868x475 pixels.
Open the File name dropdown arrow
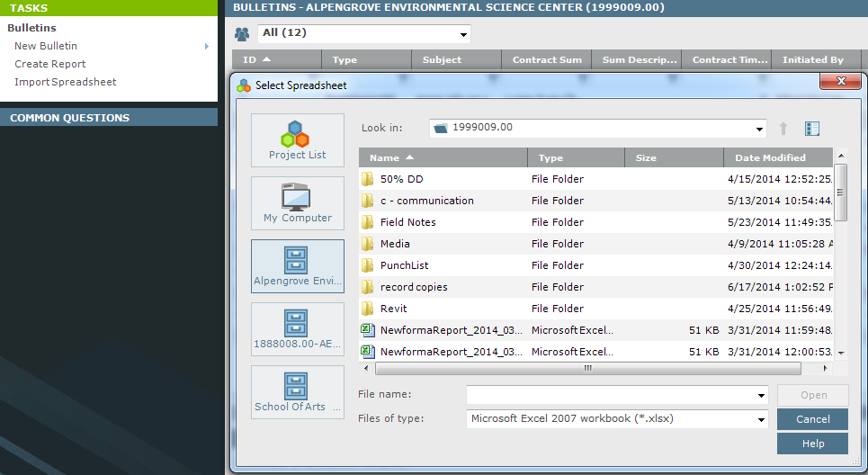point(761,395)
